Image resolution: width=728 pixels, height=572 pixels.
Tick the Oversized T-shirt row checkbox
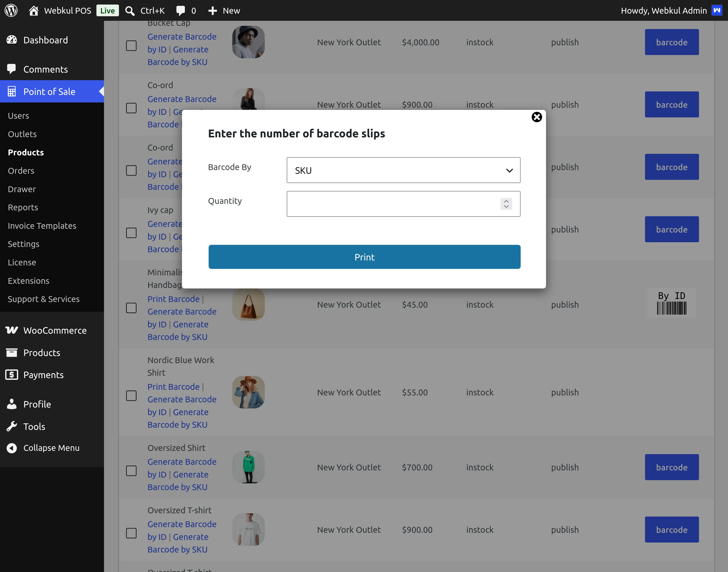tap(131, 533)
